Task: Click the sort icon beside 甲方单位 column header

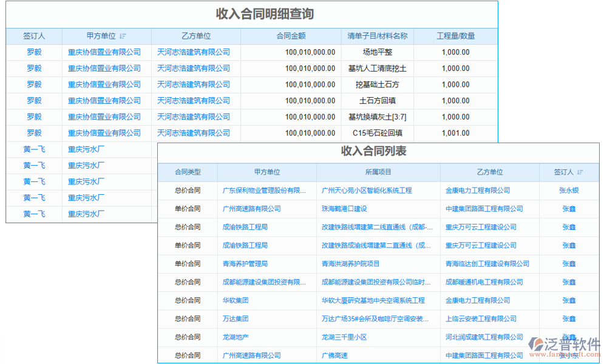Action: (x=123, y=36)
